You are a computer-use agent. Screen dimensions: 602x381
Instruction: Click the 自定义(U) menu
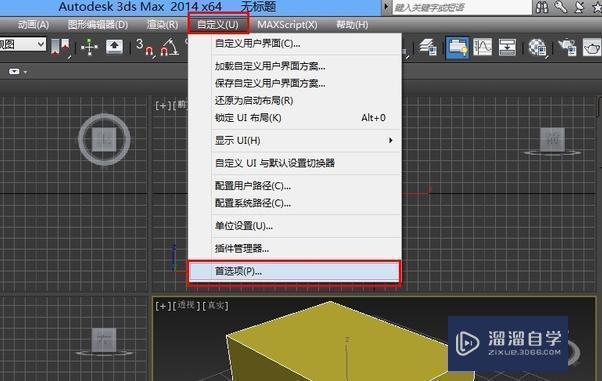pyautogui.click(x=218, y=25)
